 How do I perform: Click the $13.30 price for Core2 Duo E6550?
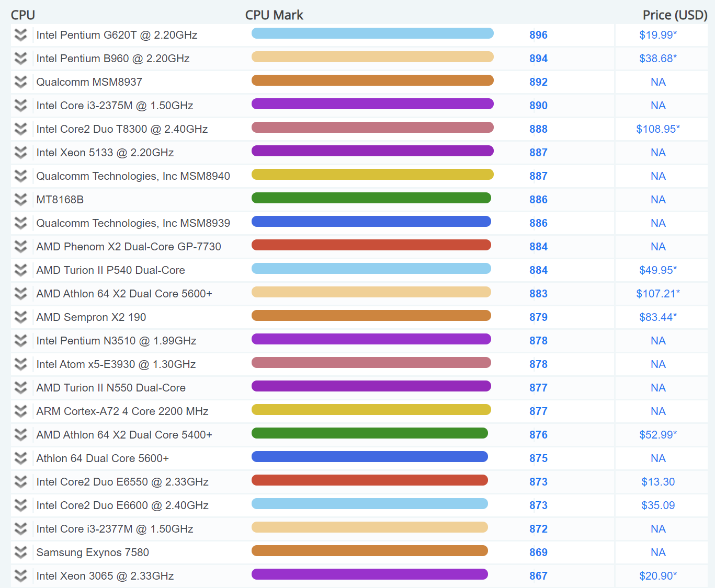point(657,482)
